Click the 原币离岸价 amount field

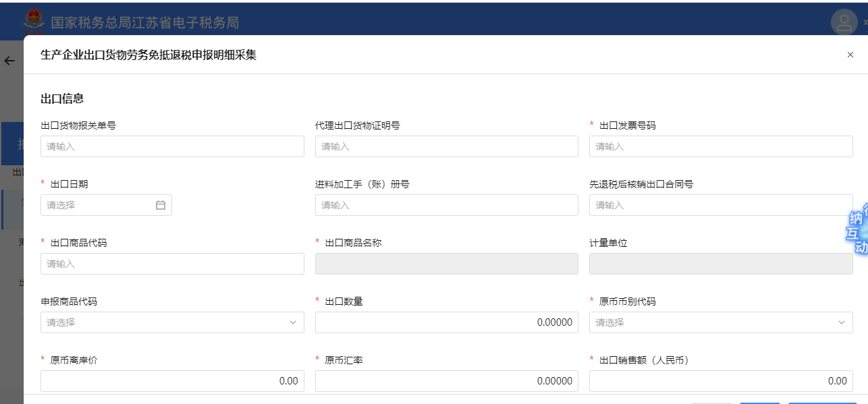(x=172, y=381)
